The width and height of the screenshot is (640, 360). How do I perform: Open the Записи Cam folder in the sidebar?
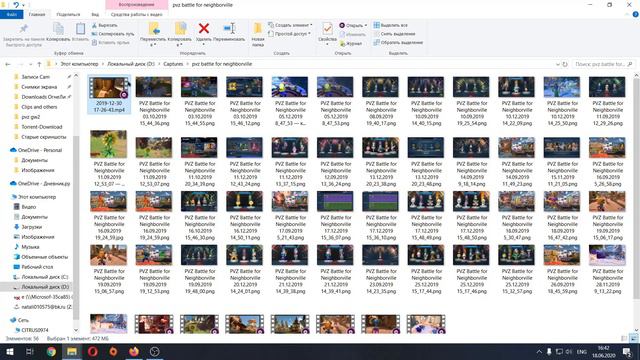[x=35, y=77]
